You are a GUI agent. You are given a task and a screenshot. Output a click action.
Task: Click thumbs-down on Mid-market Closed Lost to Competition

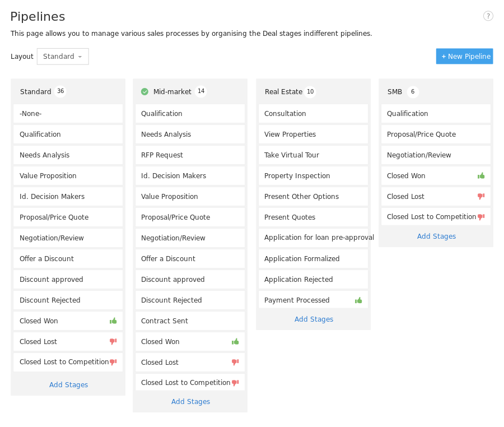(x=235, y=383)
